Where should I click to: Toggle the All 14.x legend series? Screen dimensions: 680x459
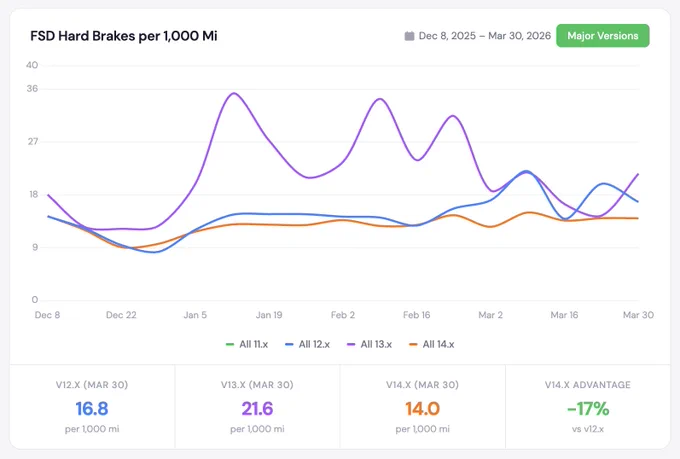pos(432,344)
